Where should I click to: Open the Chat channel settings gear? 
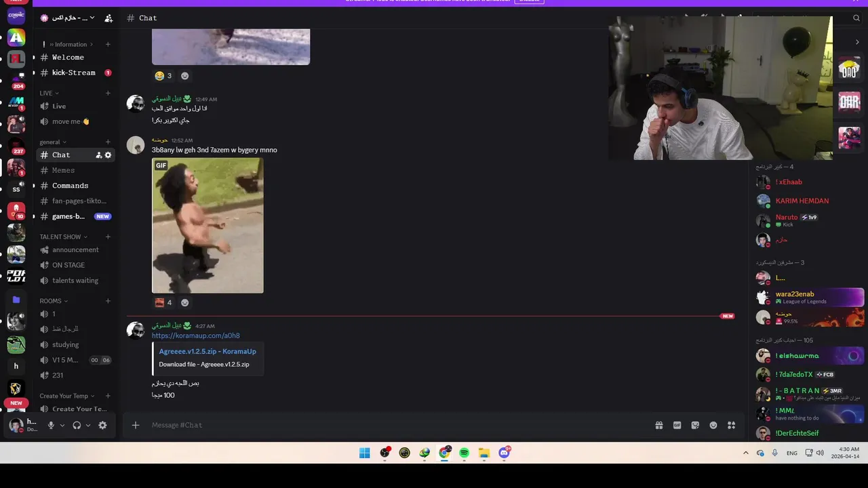point(108,155)
